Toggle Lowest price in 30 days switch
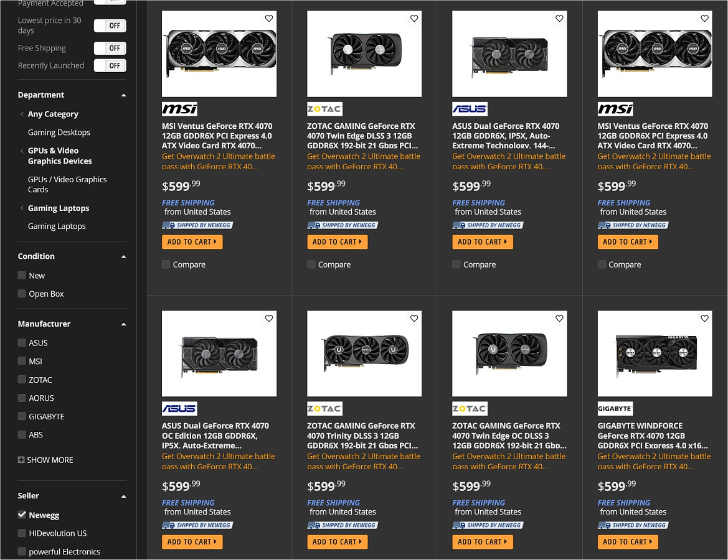Screen dimensions: 728x560 pos(110,26)
